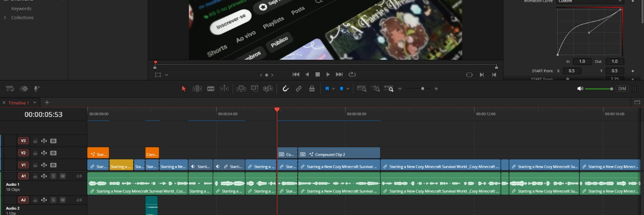The image size is (644, 215).
Task: Lock the V1 video track
Action: click(x=35, y=165)
